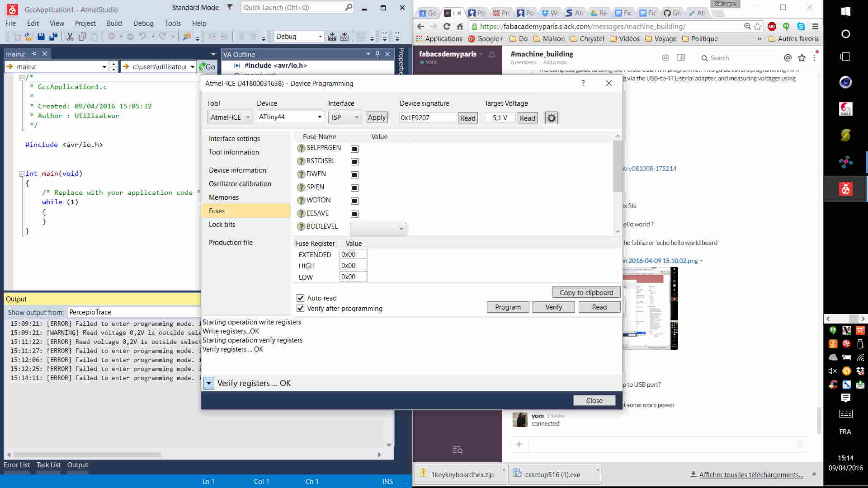Viewport: 868px width, 488px height.
Task: Click the Save All toolbar icon
Action: (x=53, y=37)
